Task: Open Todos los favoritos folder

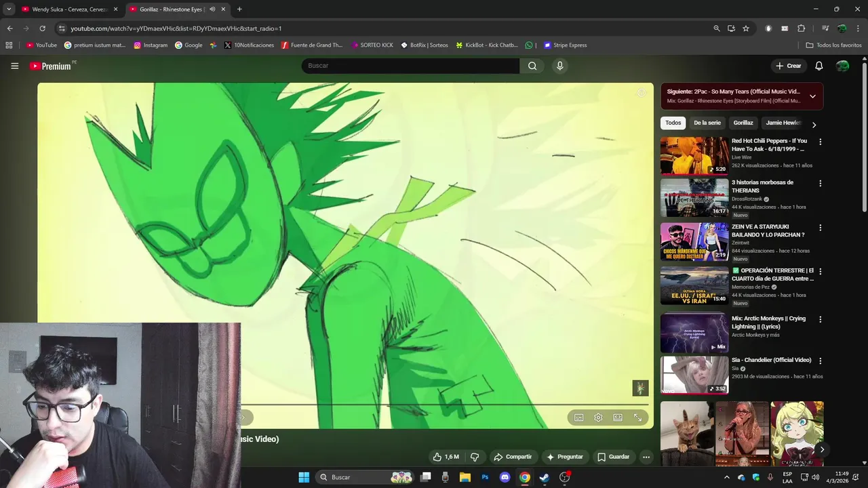Action: [x=833, y=45]
